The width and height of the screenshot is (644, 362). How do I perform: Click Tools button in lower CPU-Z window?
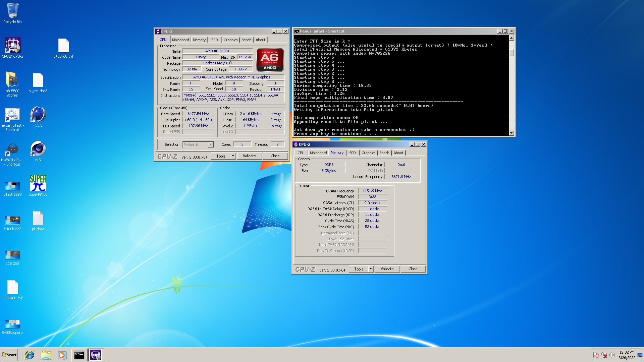359,269
